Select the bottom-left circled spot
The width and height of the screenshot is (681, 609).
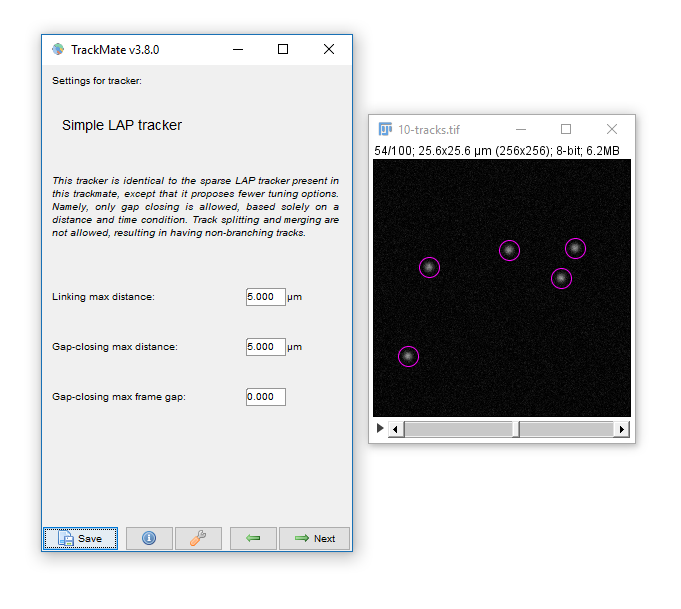(408, 356)
